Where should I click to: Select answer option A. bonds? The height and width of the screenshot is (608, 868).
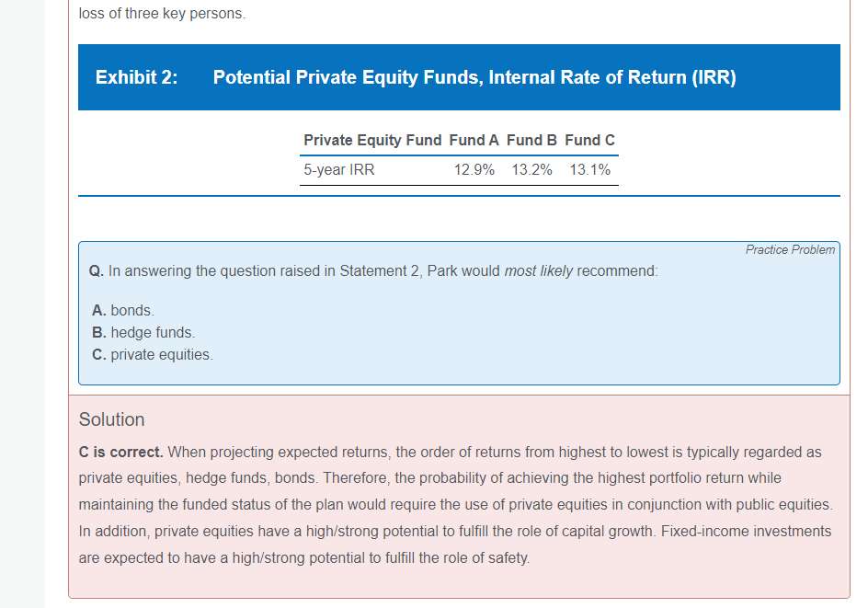(122, 311)
